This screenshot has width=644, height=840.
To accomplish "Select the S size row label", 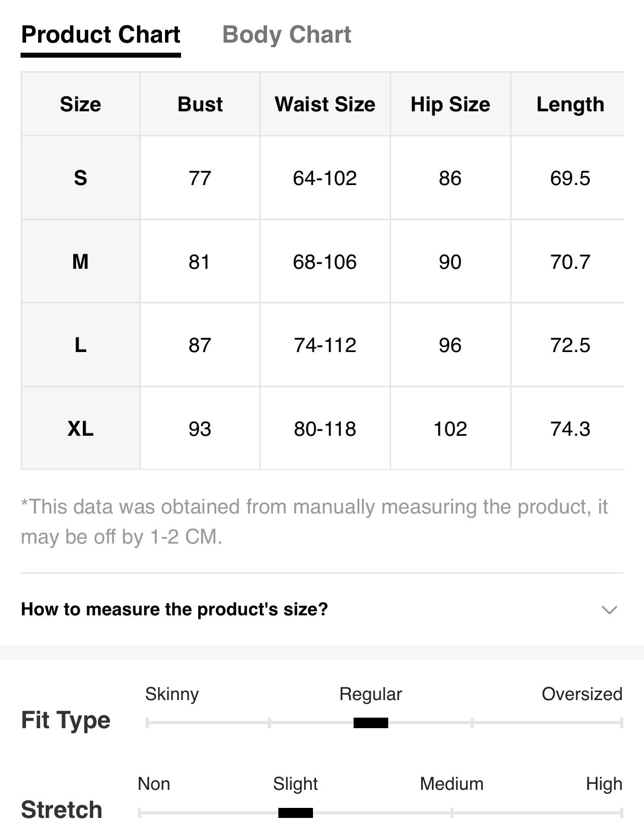I will tap(80, 178).
